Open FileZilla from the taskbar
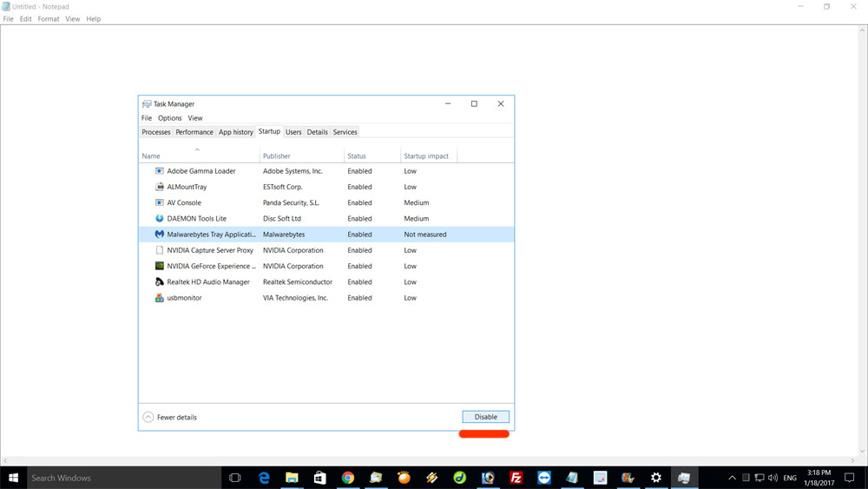The width and height of the screenshot is (868, 489). 516,478
